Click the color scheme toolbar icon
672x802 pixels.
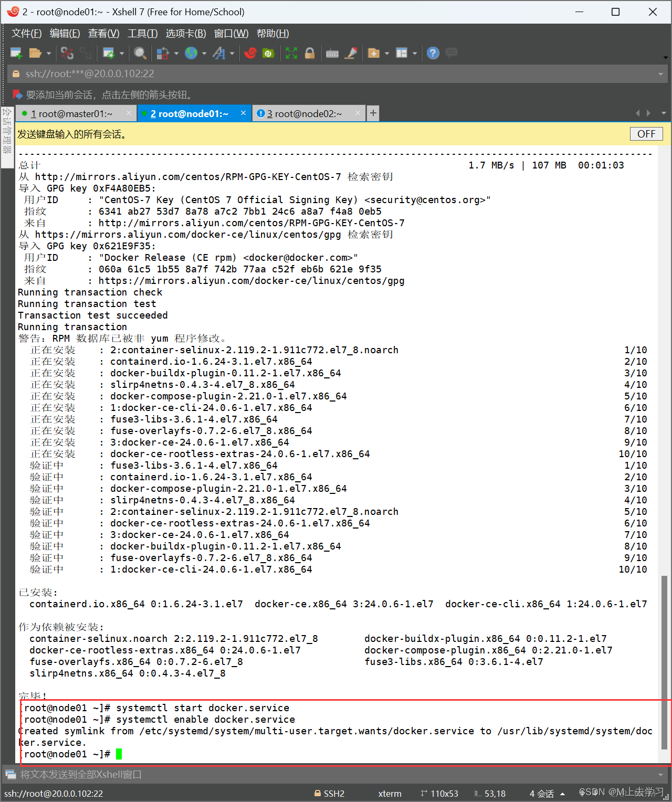pyautogui.click(x=163, y=53)
